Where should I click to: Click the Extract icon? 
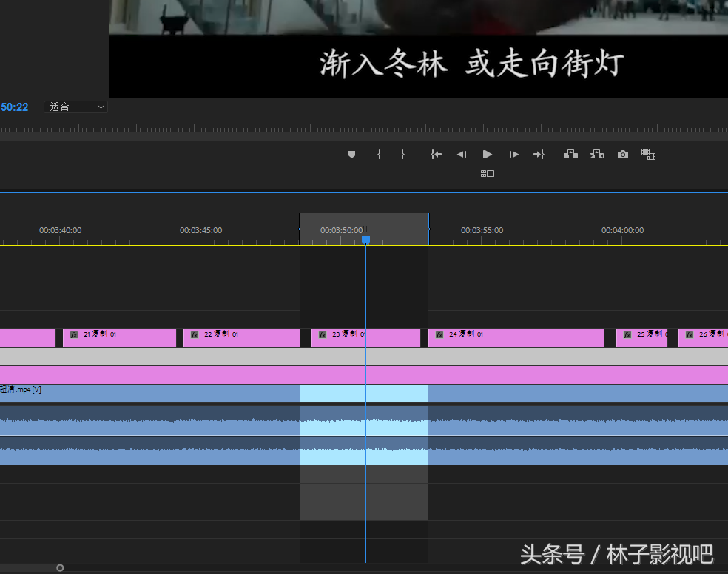coord(596,155)
